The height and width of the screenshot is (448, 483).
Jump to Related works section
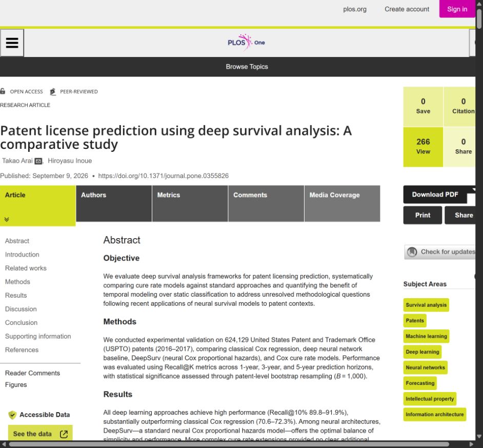point(26,268)
